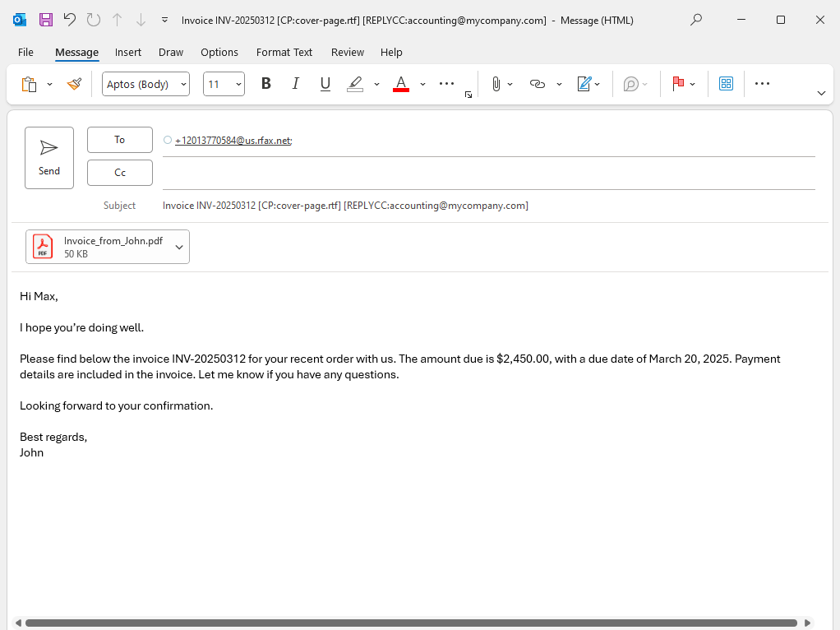Click the scroll right arrow at bottom
The height and width of the screenshot is (630, 840).
click(x=807, y=623)
